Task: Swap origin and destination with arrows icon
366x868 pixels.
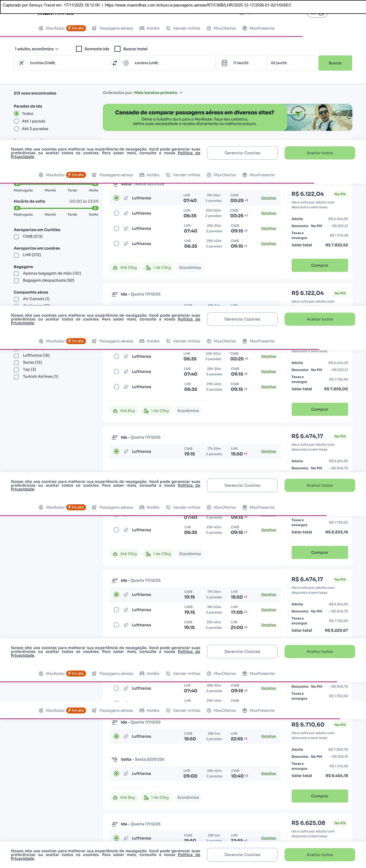Action: [115, 63]
